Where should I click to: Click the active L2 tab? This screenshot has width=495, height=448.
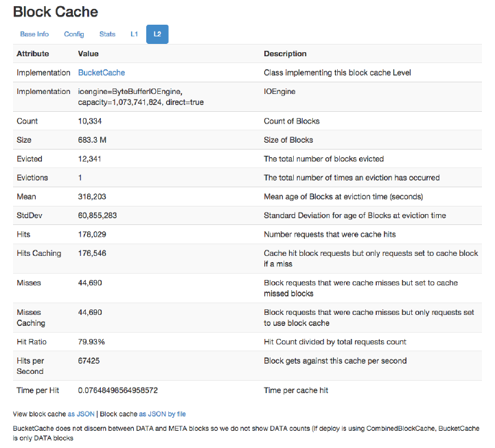point(157,34)
